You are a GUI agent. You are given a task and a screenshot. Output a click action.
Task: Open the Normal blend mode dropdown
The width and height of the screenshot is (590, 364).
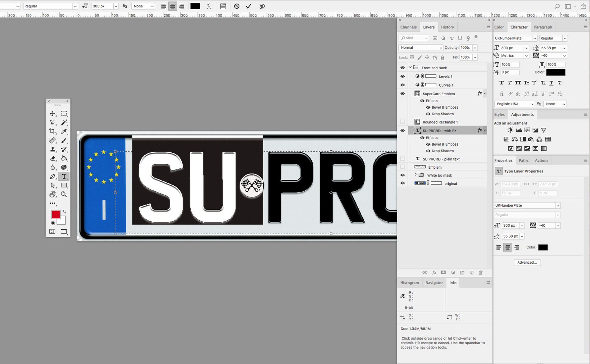[420, 47]
